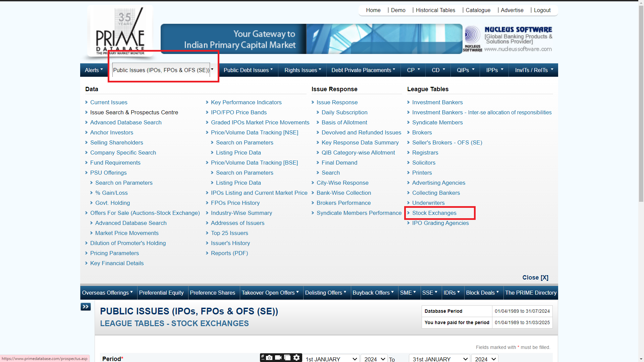
Task: Click the video record icon
Action: (278, 358)
